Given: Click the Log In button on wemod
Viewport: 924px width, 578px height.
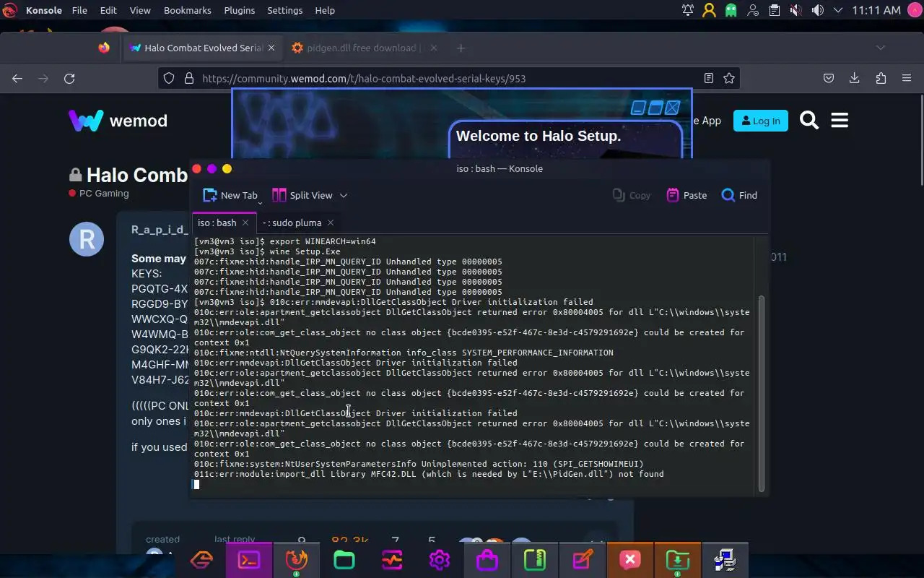Looking at the screenshot, I should click(760, 121).
